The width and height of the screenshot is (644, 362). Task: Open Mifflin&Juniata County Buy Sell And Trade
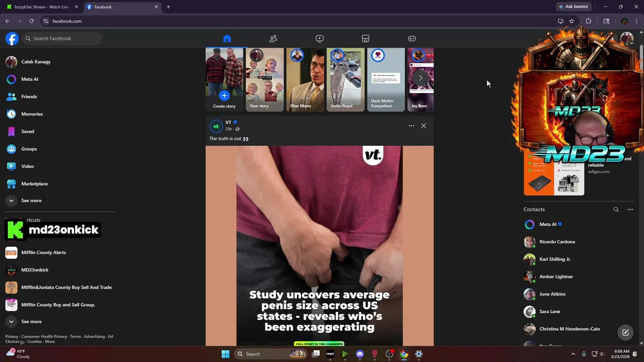(x=60, y=288)
